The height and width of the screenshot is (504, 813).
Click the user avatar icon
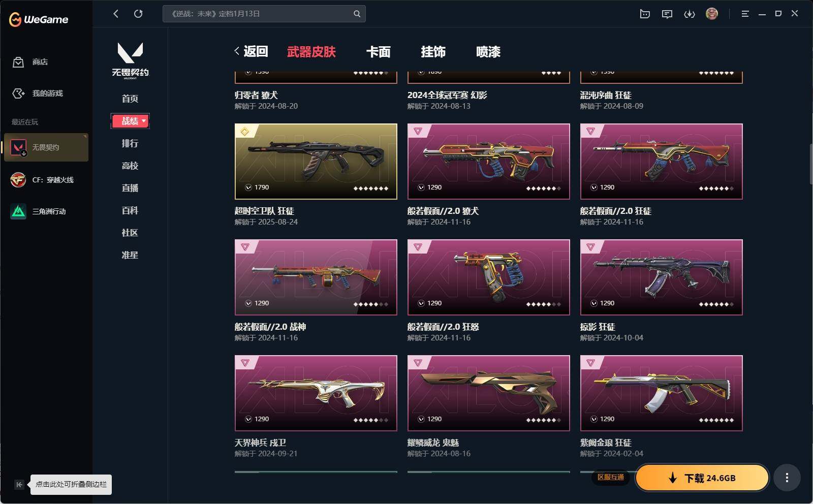point(712,14)
